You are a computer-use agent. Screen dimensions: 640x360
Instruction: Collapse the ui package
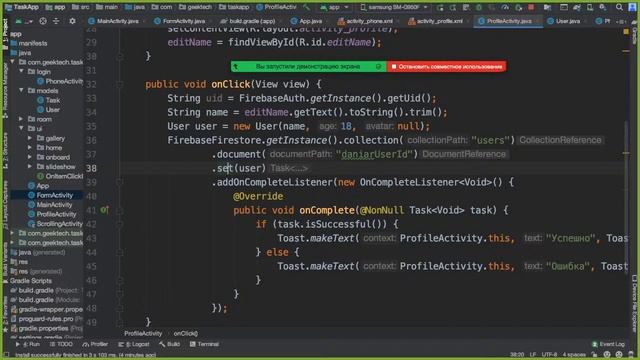click(x=21, y=128)
